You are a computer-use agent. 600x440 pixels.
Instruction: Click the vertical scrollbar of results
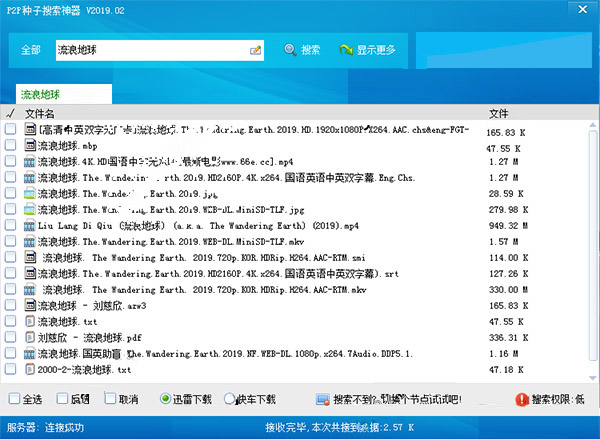(592, 245)
